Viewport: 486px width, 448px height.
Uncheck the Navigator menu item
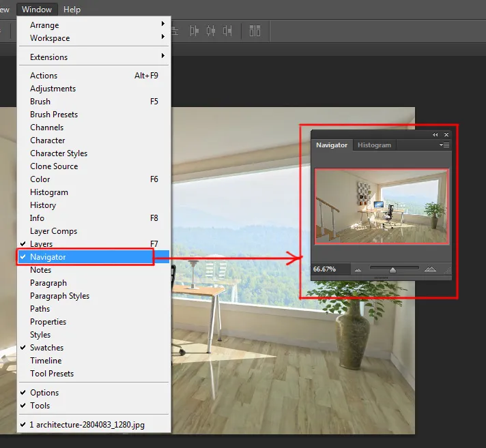(x=94, y=257)
